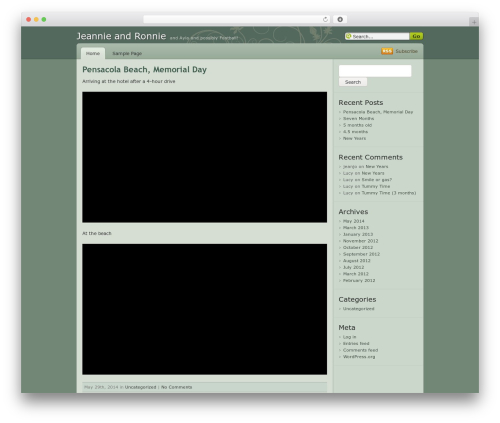Image resolution: width=500 pixels, height=423 pixels.
Task: Click the green Go button
Action: coord(416,36)
